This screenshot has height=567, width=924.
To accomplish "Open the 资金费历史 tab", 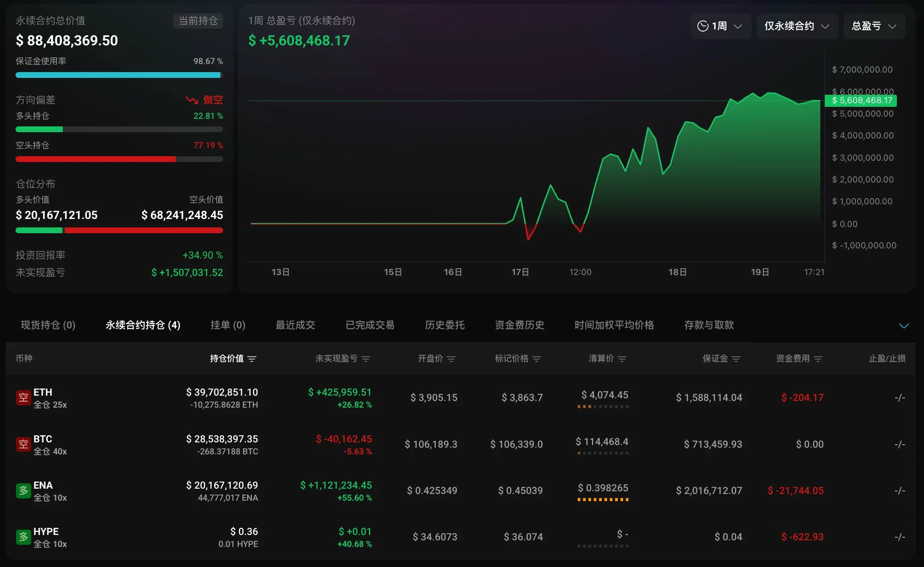I will pyautogui.click(x=519, y=325).
